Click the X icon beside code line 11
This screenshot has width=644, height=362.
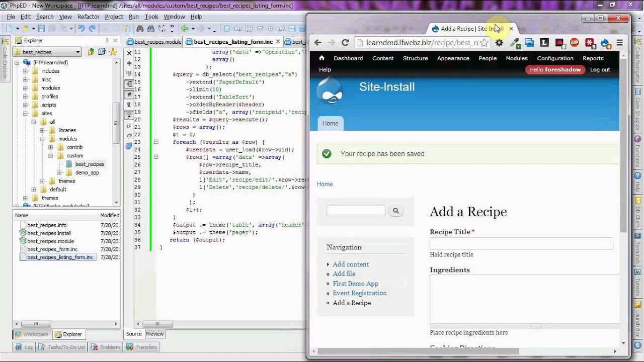(129, 53)
